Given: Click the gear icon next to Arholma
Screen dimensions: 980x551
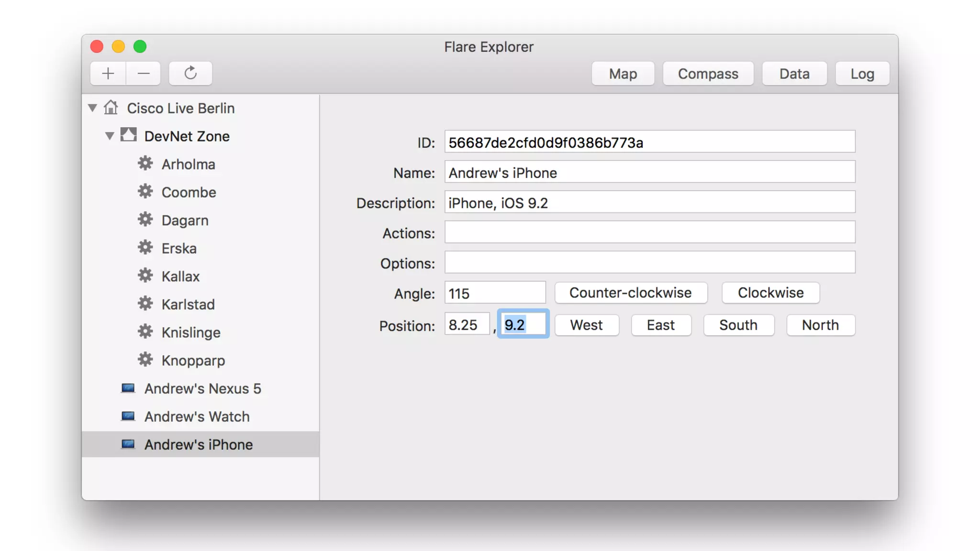Looking at the screenshot, I should tap(145, 164).
